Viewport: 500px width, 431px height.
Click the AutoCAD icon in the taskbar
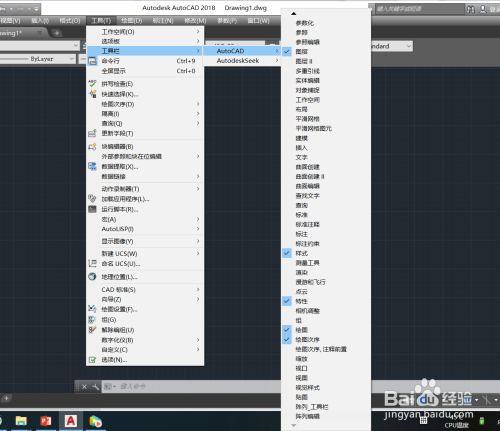point(71,421)
